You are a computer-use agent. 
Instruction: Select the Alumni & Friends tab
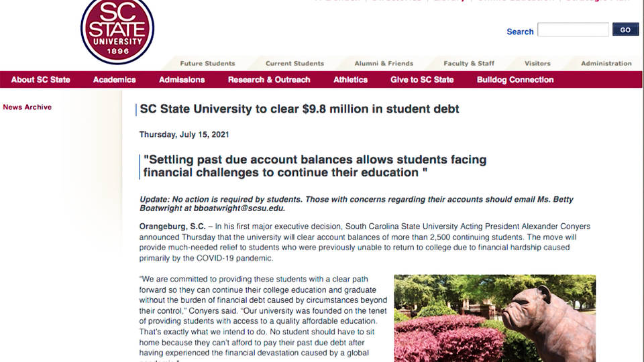coord(384,64)
